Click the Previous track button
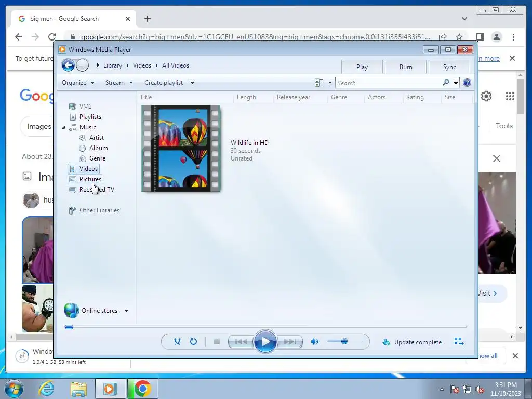The image size is (532, 399). click(x=241, y=342)
